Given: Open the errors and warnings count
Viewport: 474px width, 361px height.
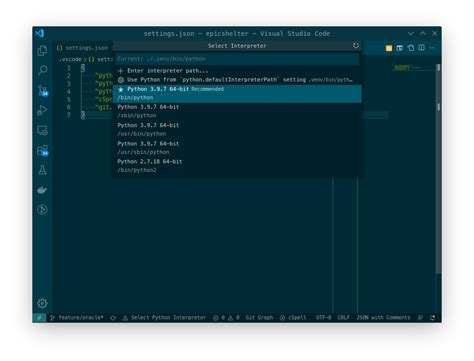Looking at the screenshot, I should (226, 318).
